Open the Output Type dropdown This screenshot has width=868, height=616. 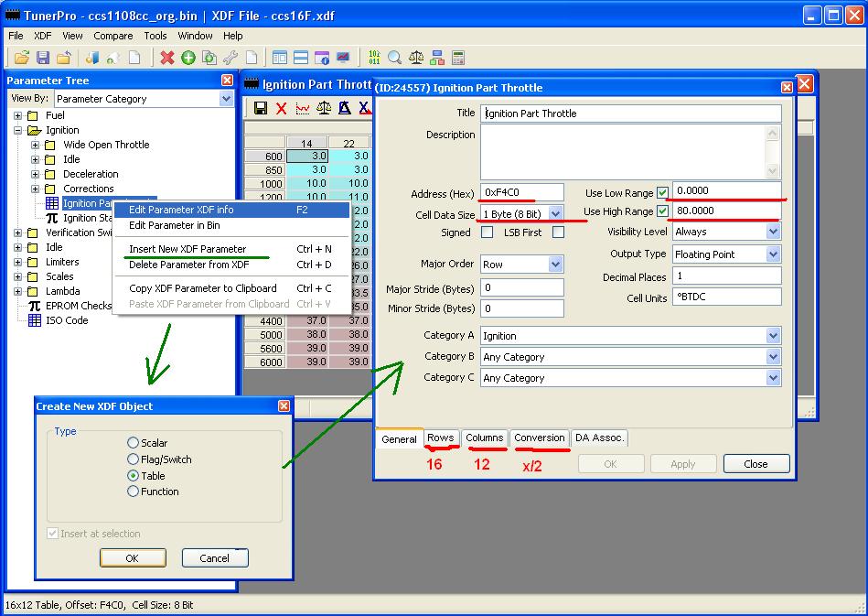[x=773, y=254]
